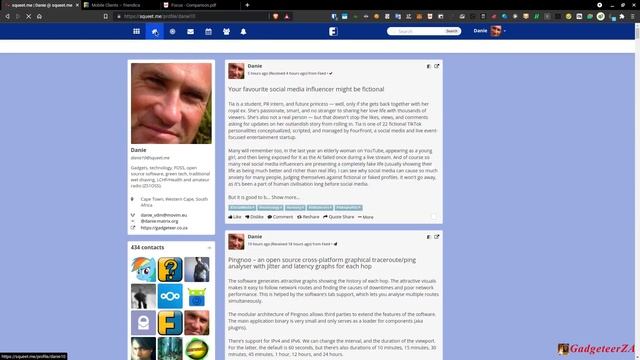
Task: Expand post with Show more link
Action: click(285, 197)
